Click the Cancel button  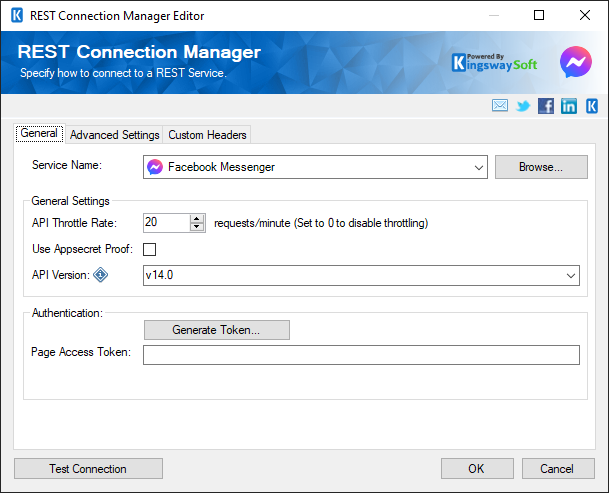click(558, 469)
